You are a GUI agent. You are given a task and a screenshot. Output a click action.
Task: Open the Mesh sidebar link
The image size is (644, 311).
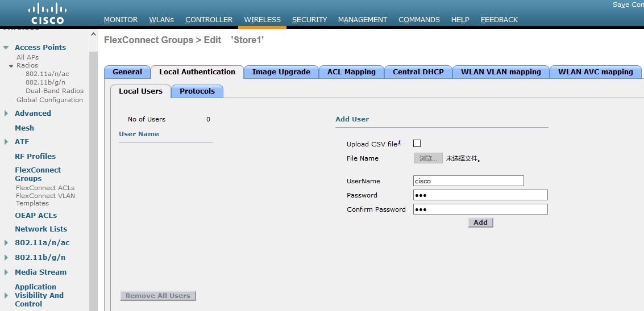pyautogui.click(x=24, y=128)
